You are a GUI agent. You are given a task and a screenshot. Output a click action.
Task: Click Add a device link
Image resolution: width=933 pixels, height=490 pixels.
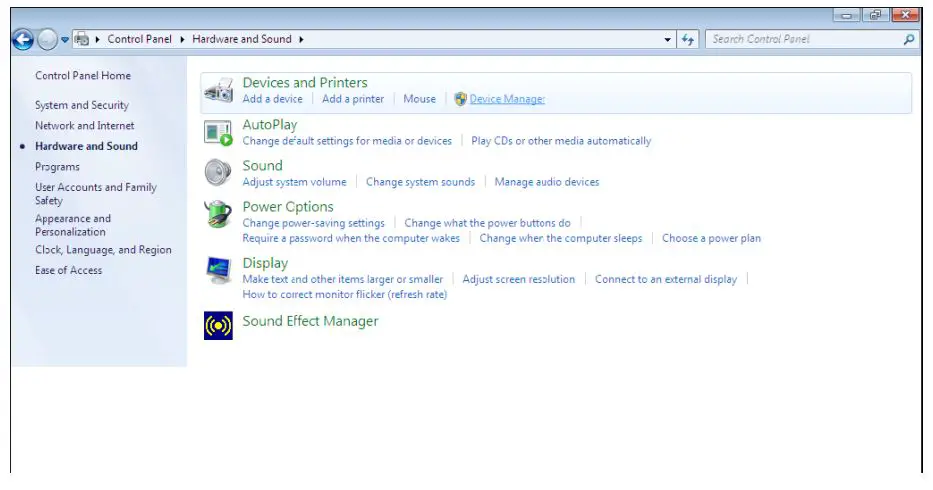273,99
